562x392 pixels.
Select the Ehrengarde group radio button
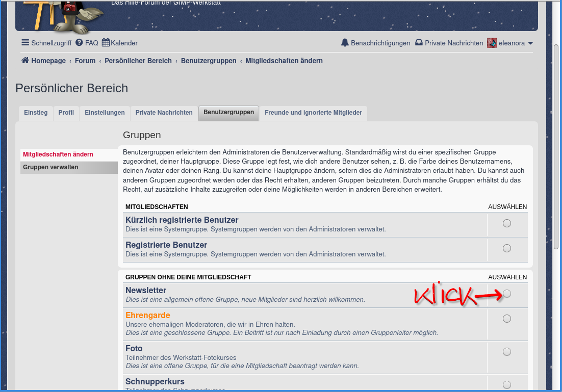[507, 319]
